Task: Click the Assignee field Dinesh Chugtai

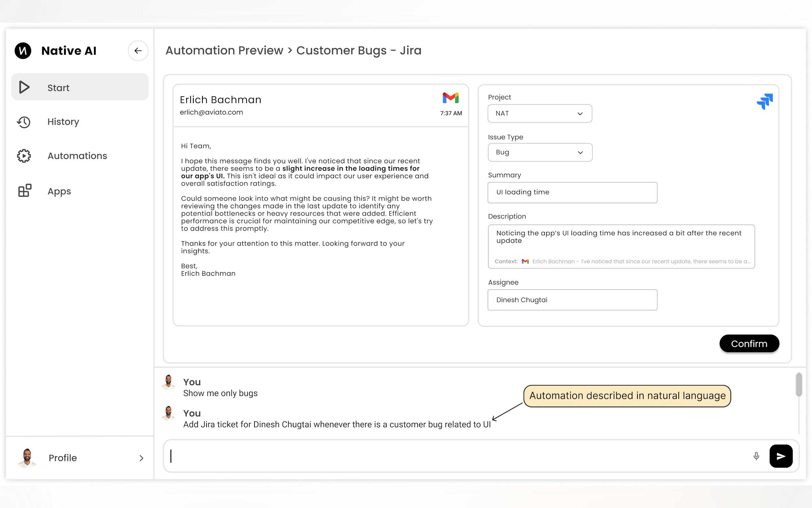Action: click(572, 300)
